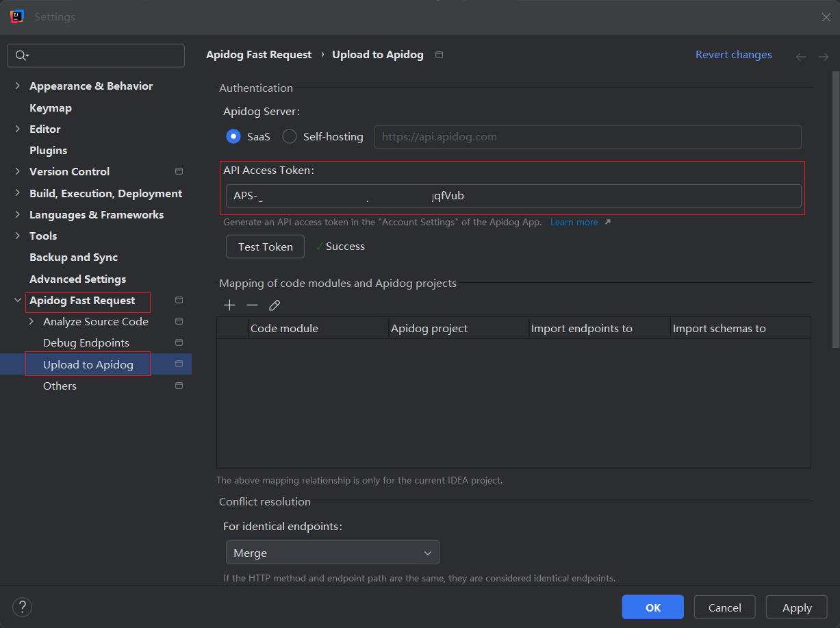This screenshot has width=840, height=628.
Task: Click Import schemas to column header
Action: point(741,328)
